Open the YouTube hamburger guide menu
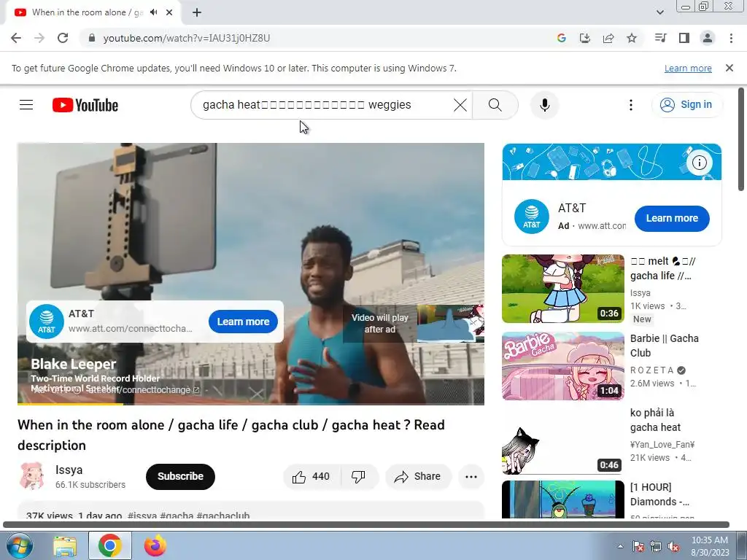The width and height of the screenshot is (747, 560). point(26,105)
